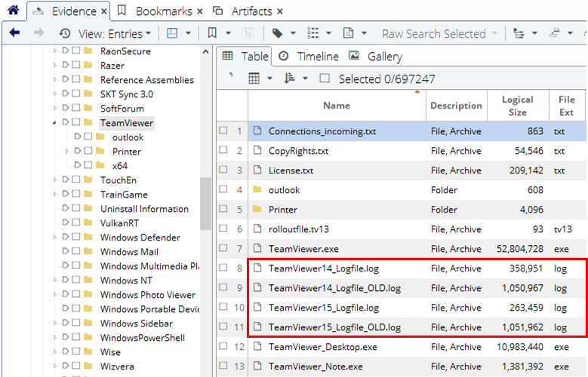
Task: Open the split pane layout icon
Action: click(x=172, y=33)
